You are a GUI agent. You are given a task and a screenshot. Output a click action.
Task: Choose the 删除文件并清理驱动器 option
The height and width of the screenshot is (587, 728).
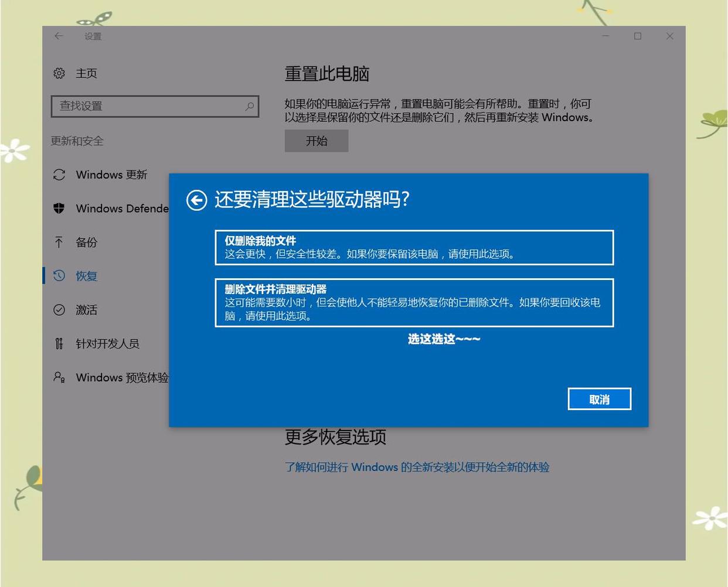coord(414,302)
